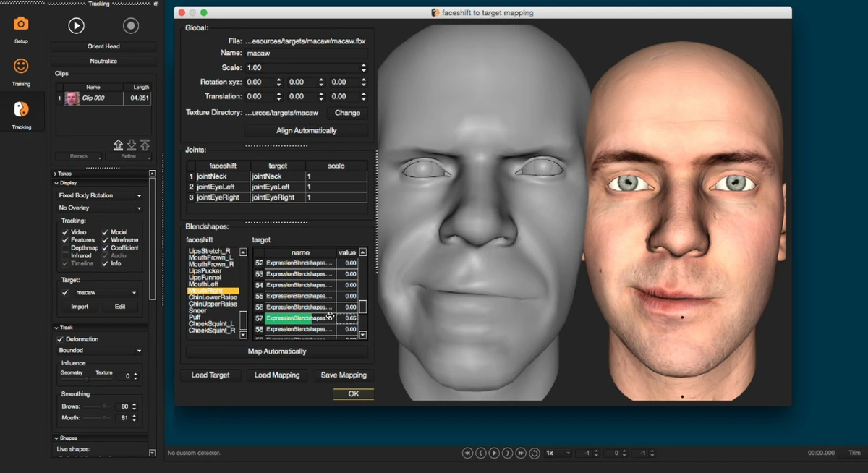Open the Fixed Body Rotation dropdown
The image size is (868, 473).
click(100, 195)
